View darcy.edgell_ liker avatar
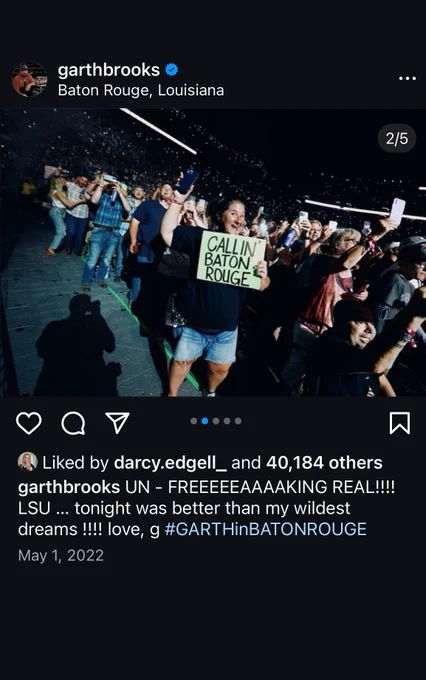The image size is (426, 680). coord(27,462)
